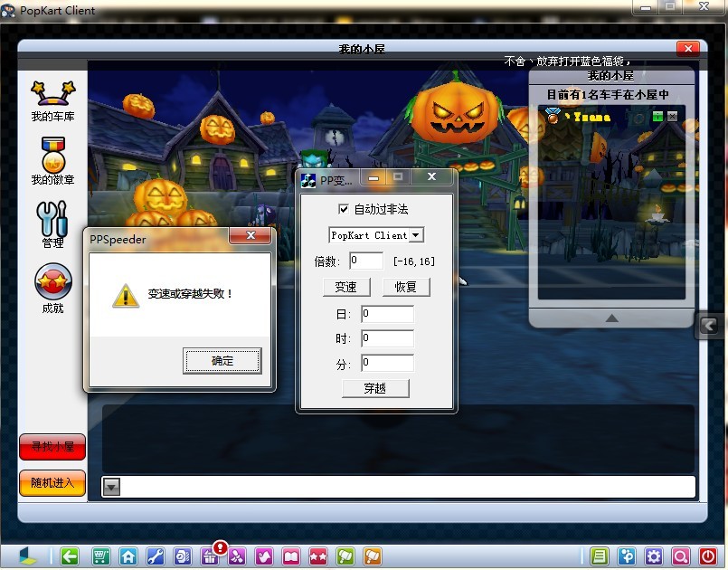
Task: Focus the 时 input field
Action: tap(388, 338)
